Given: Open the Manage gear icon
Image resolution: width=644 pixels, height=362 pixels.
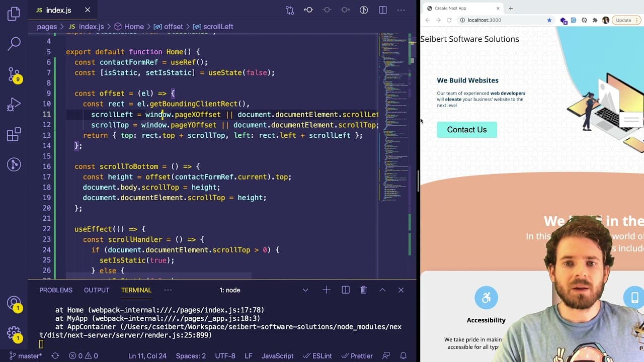Looking at the screenshot, I should tap(14, 333).
